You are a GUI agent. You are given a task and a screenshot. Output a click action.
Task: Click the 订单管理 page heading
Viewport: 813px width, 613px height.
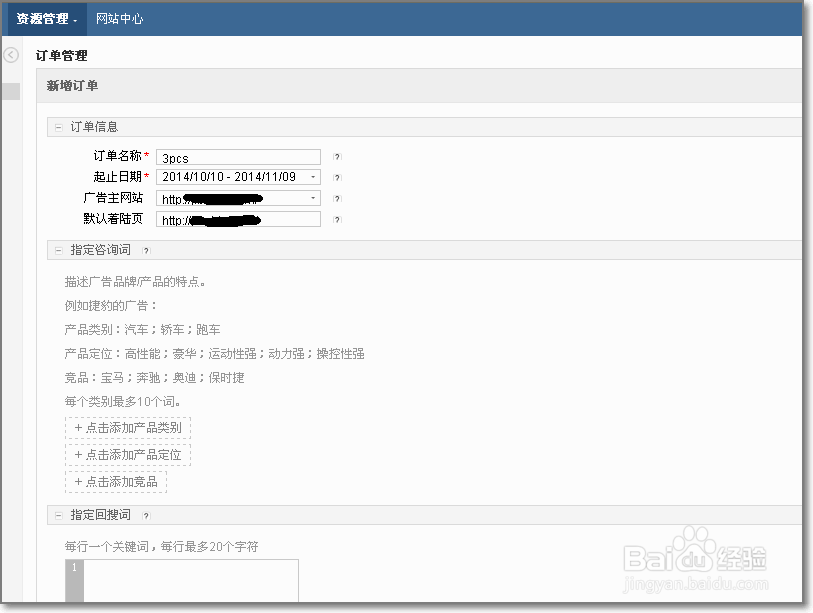pos(61,55)
